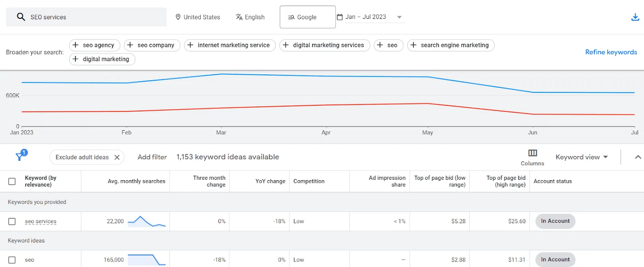
Task: Click the download keyword ideas icon
Action: 635,17
